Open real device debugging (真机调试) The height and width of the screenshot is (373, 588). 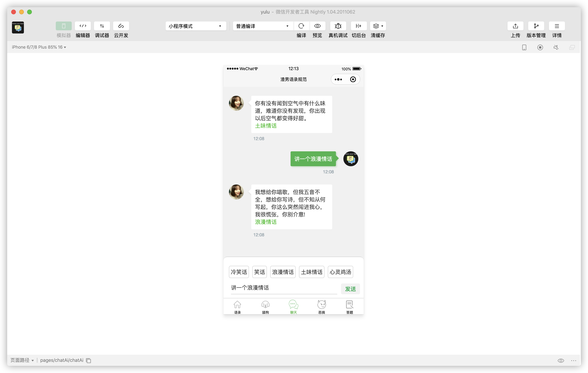tap(338, 26)
